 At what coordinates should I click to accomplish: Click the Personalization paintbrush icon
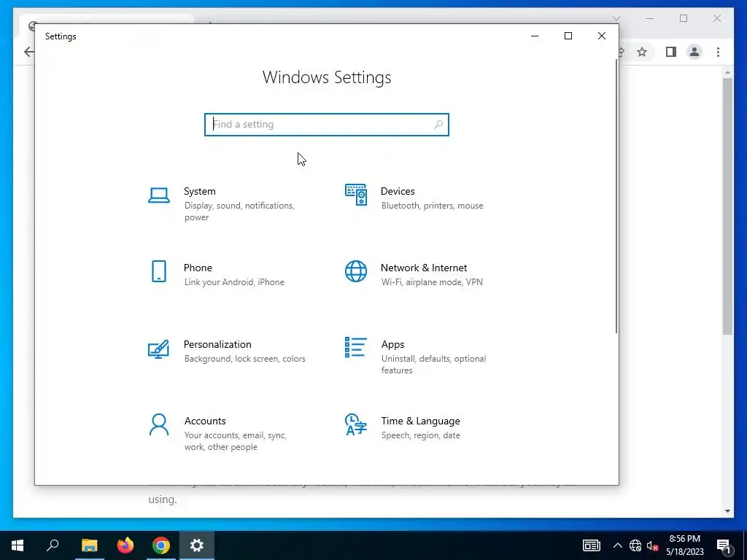point(158,349)
